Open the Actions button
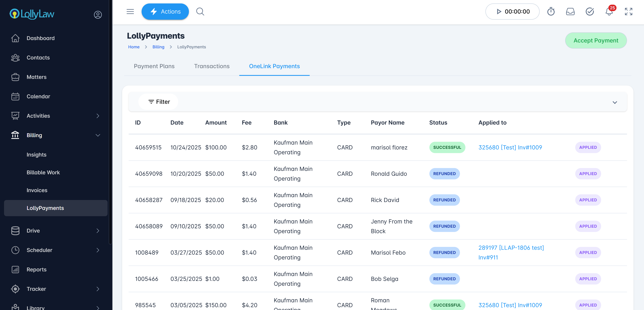Screen dimensions: 644x310 [x=165, y=12]
